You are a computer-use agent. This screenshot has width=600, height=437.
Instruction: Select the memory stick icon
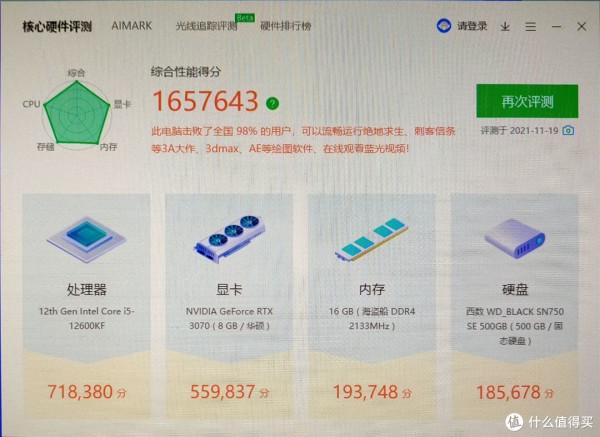pyautogui.click(x=372, y=240)
